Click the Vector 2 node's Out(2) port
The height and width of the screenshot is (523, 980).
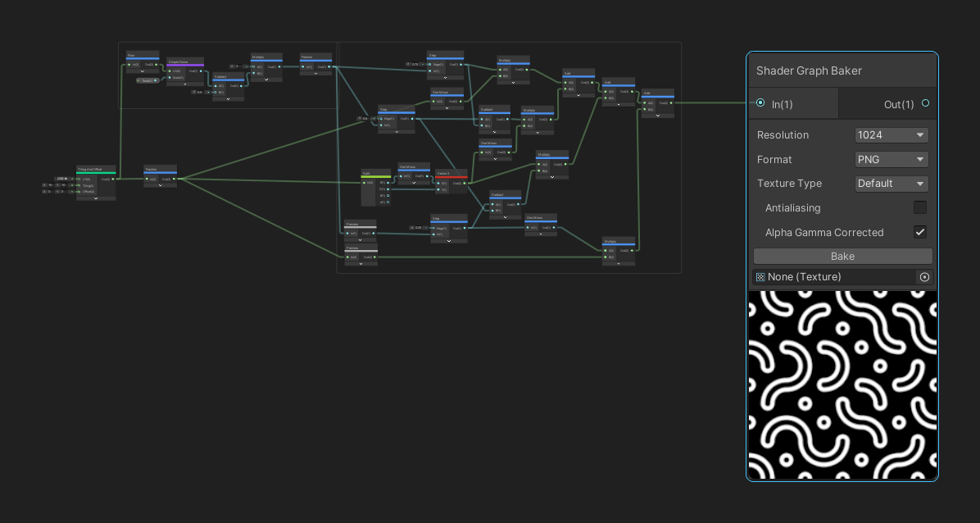(465, 183)
